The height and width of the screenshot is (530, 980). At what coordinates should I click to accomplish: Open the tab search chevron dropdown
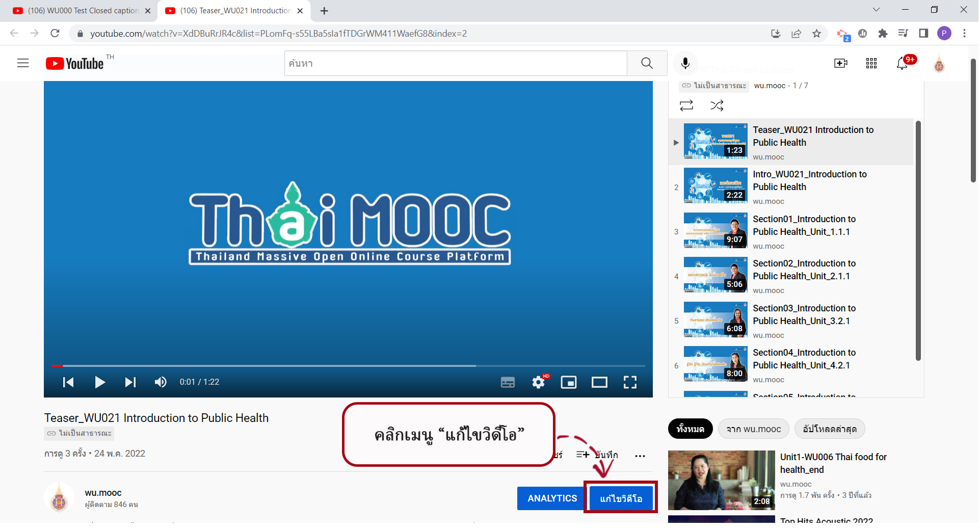click(876, 10)
